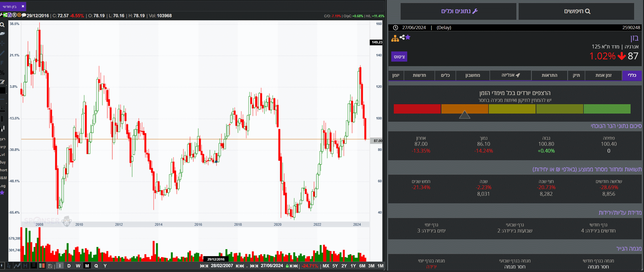Click the green share chart icon
Image resolution: width=644 pixels, height=272 pixels.
click(x=5, y=15)
